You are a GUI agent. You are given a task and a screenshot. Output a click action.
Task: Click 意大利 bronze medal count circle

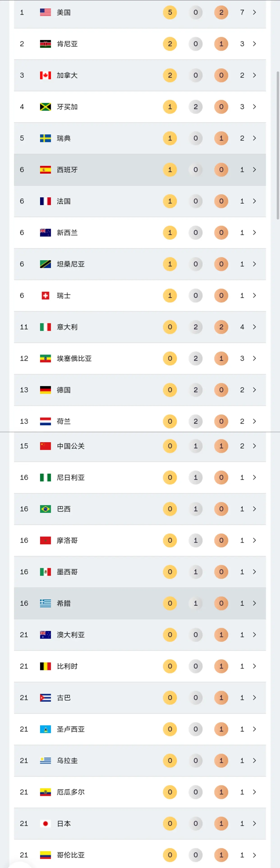click(221, 327)
